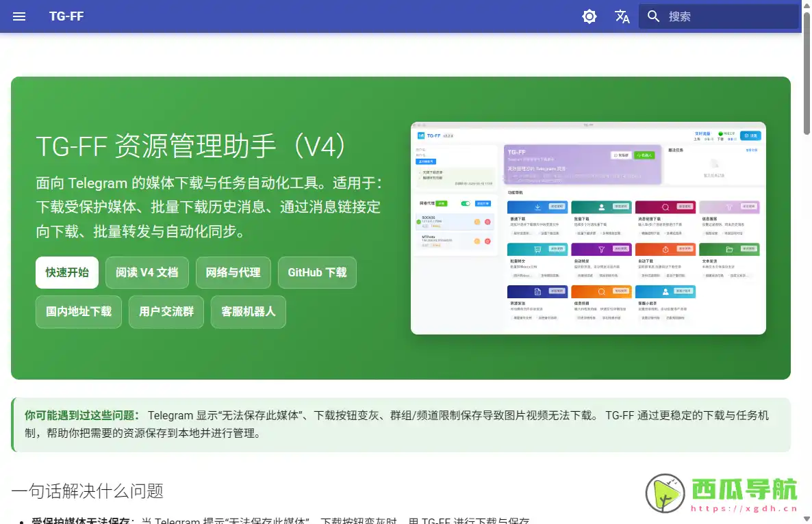This screenshot has width=812, height=524.
Task: Open the language selector icon
Action: 622,16
